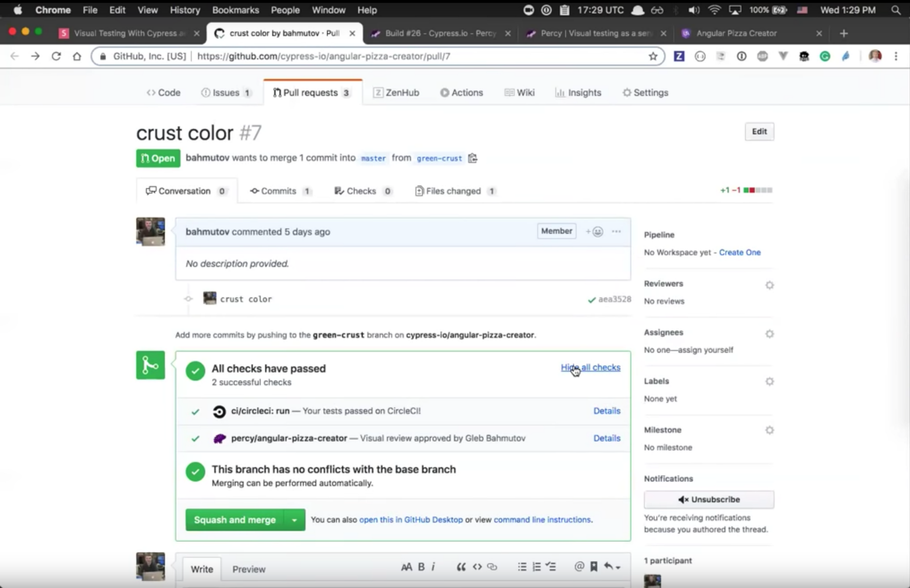Open the Chrome History menu
Screen dimensions: 910x588
(x=185, y=10)
